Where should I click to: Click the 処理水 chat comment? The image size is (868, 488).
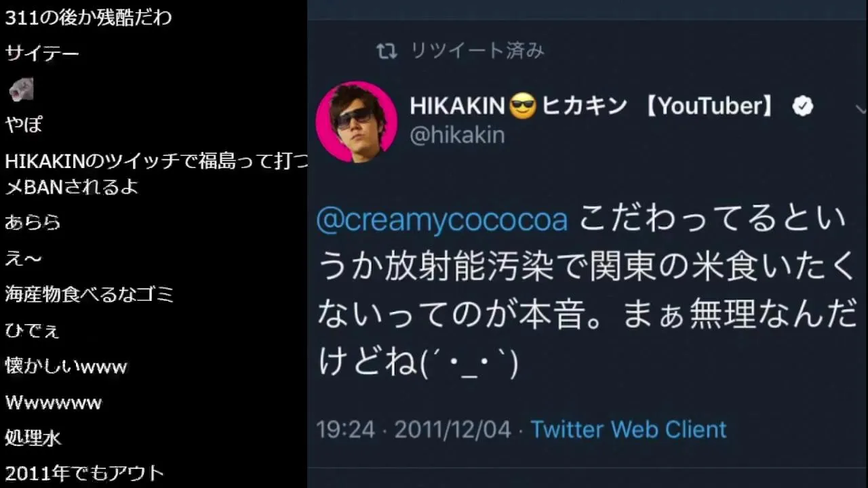coord(33,438)
